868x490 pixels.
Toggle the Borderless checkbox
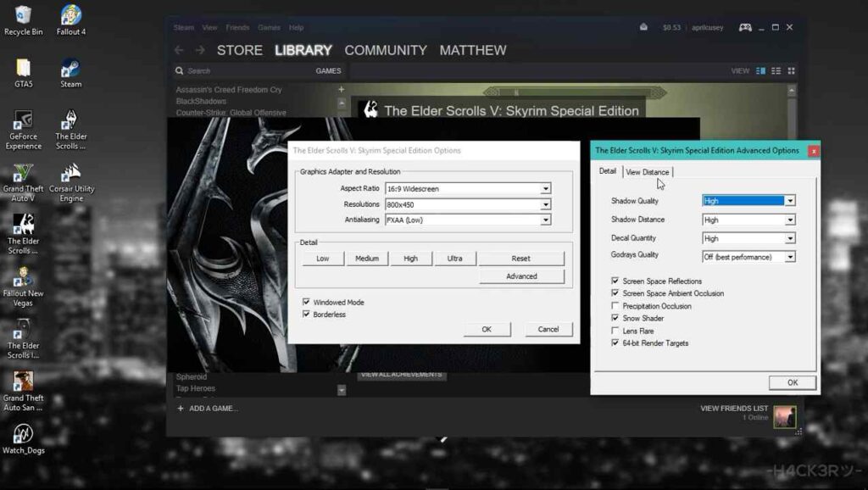coord(306,314)
